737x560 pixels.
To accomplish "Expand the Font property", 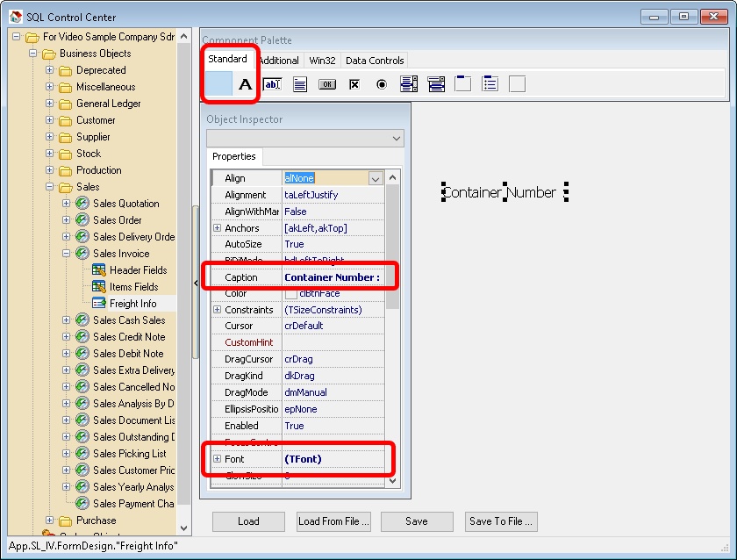I will pyautogui.click(x=218, y=459).
